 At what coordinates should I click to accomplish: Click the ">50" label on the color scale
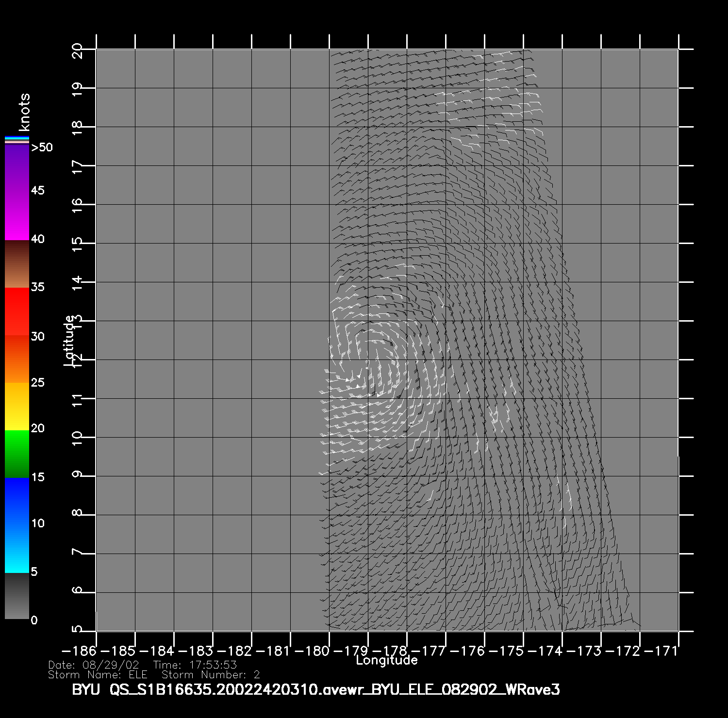(42, 147)
